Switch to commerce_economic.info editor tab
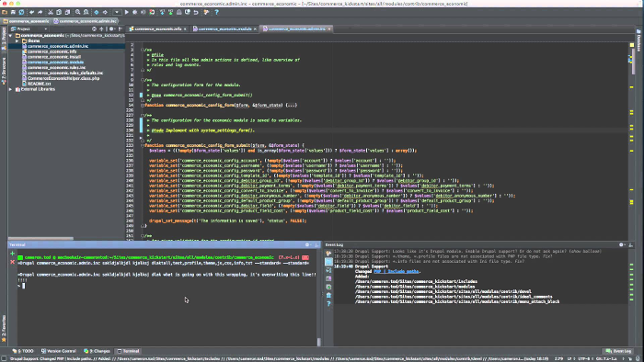 point(157,29)
